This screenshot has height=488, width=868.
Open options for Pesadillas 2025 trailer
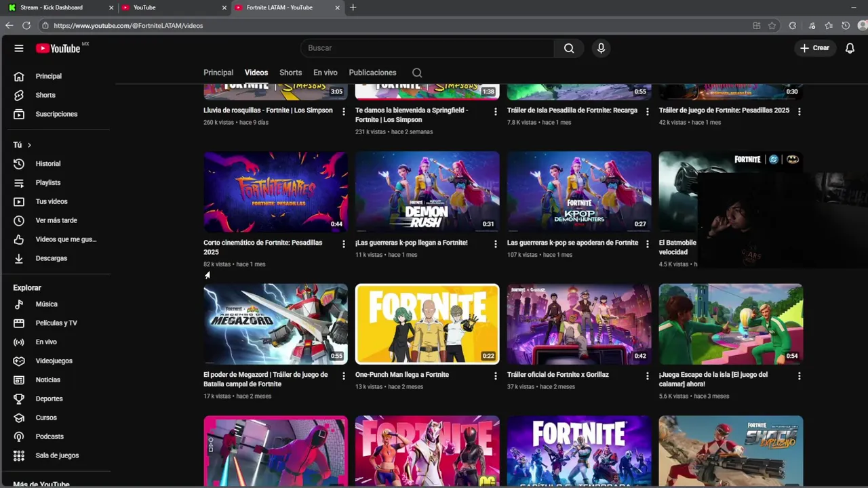(x=800, y=112)
